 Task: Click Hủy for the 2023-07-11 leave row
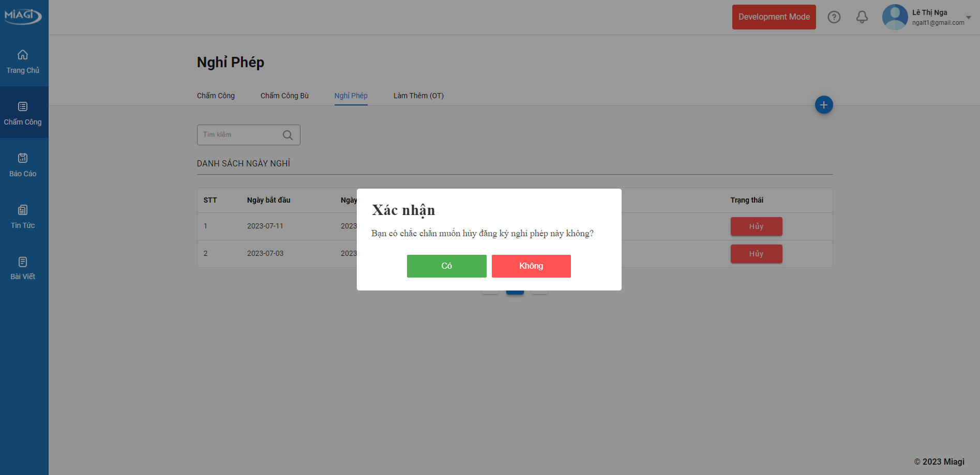[x=756, y=226]
